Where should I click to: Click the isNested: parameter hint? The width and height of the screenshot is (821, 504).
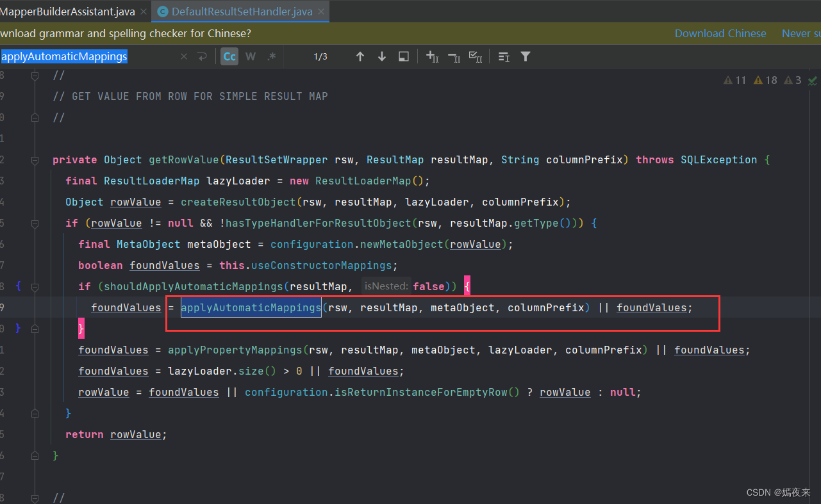click(386, 286)
